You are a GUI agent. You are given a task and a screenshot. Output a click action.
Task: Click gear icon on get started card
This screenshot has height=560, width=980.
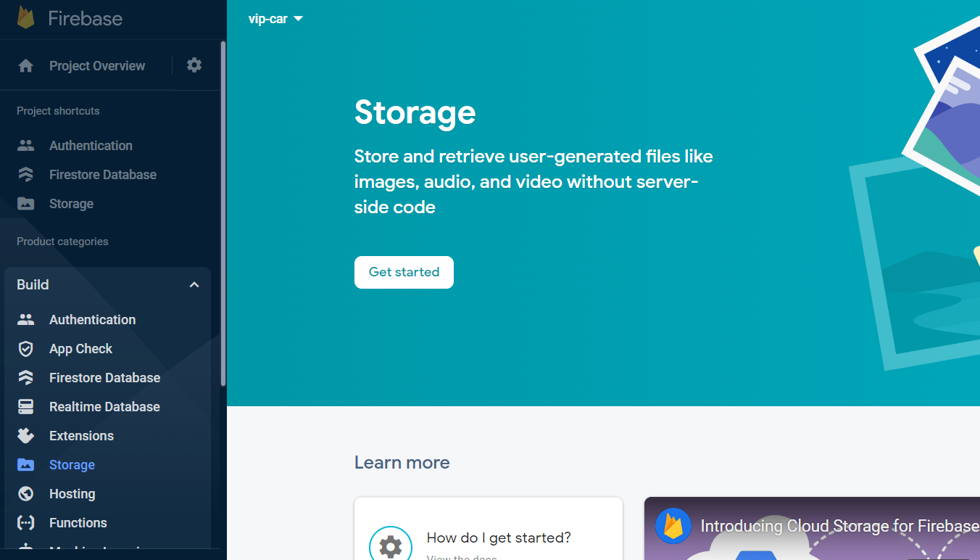(x=391, y=545)
